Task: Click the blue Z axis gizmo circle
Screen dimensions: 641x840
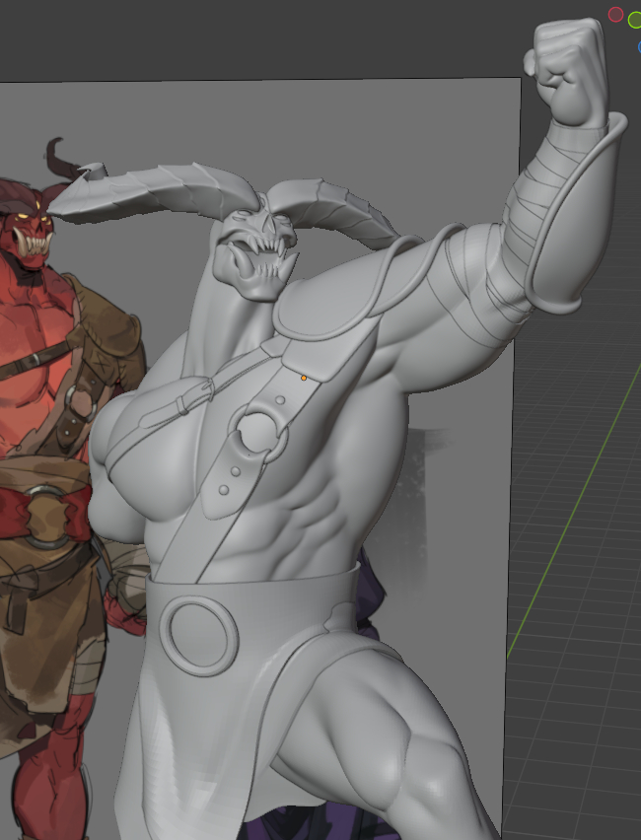Action: [637, 45]
